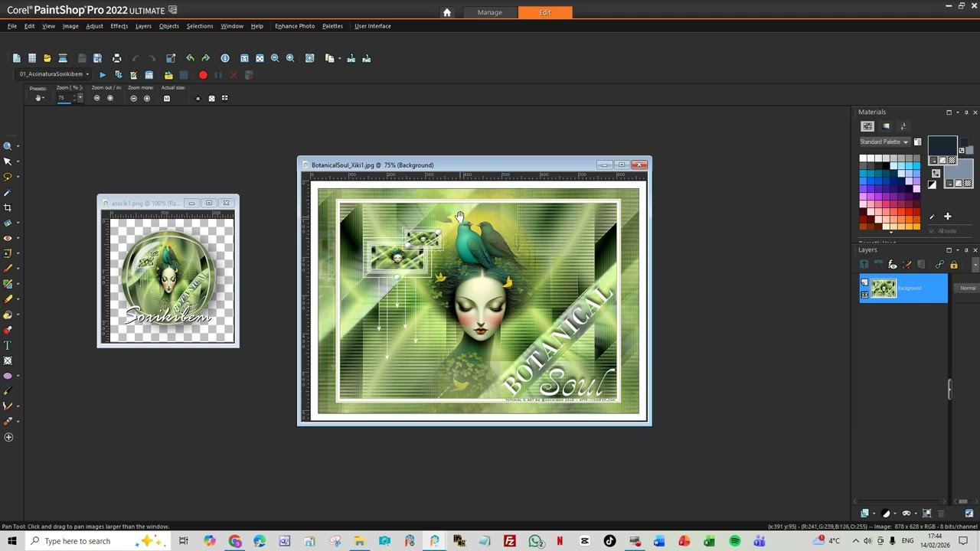Screen dimensions: 980x551
Task: Run the selected script with play button
Action: pyautogui.click(x=102, y=75)
